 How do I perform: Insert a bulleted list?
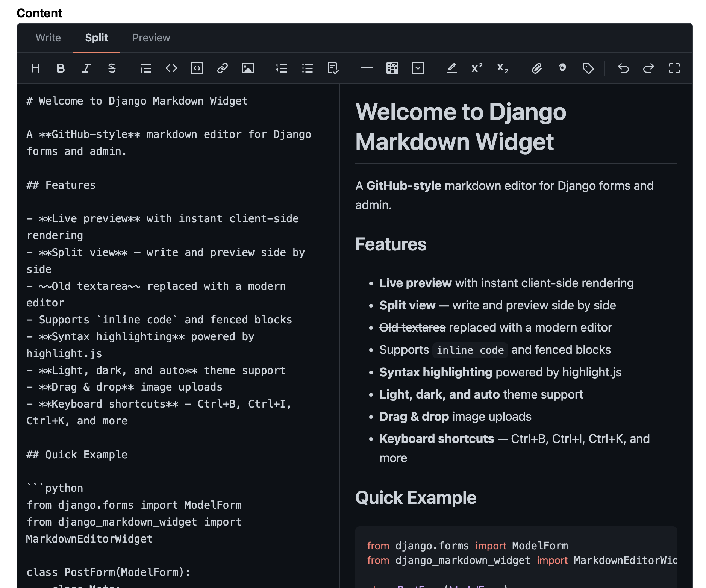[x=308, y=68]
